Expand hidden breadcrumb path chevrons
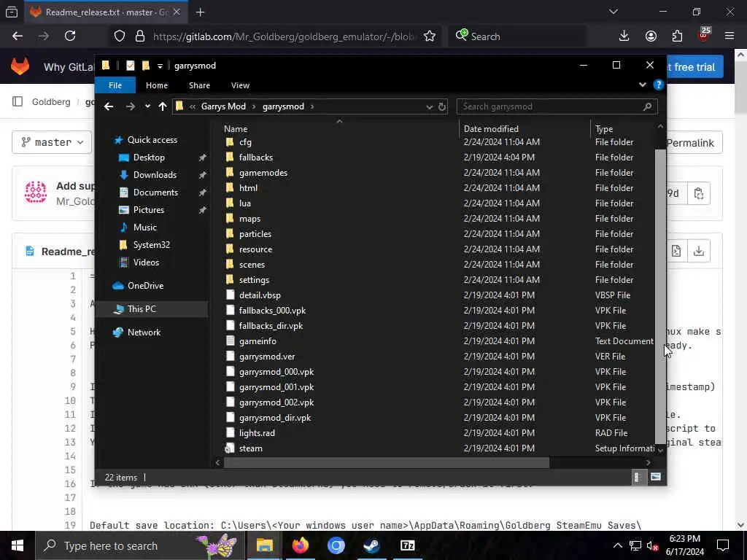Image resolution: width=747 pixels, height=560 pixels. click(193, 106)
